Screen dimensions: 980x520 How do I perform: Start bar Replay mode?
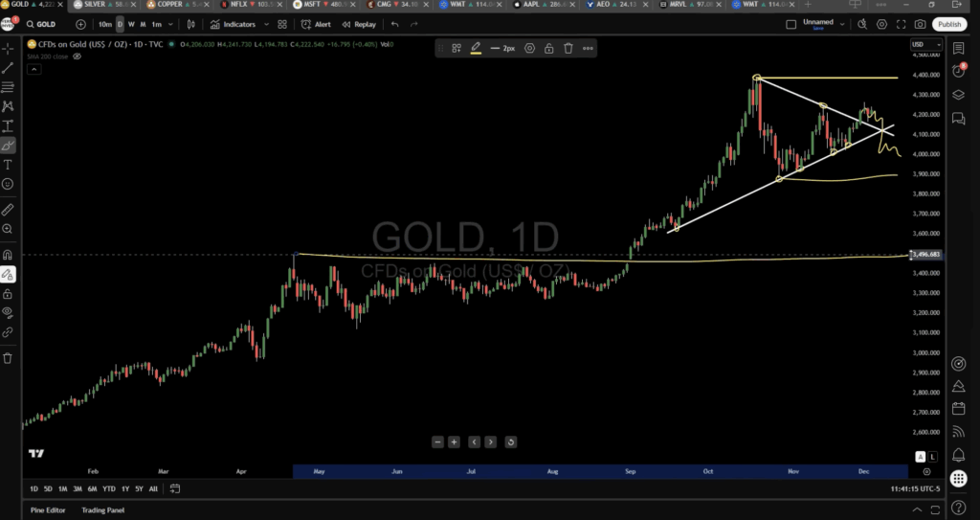[359, 24]
